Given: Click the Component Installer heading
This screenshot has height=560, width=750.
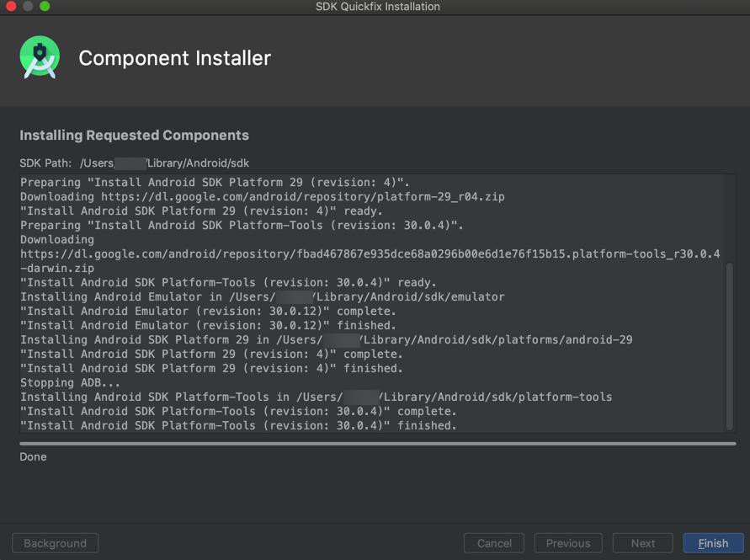Looking at the screenshot, I should click(x=174, y=58).
